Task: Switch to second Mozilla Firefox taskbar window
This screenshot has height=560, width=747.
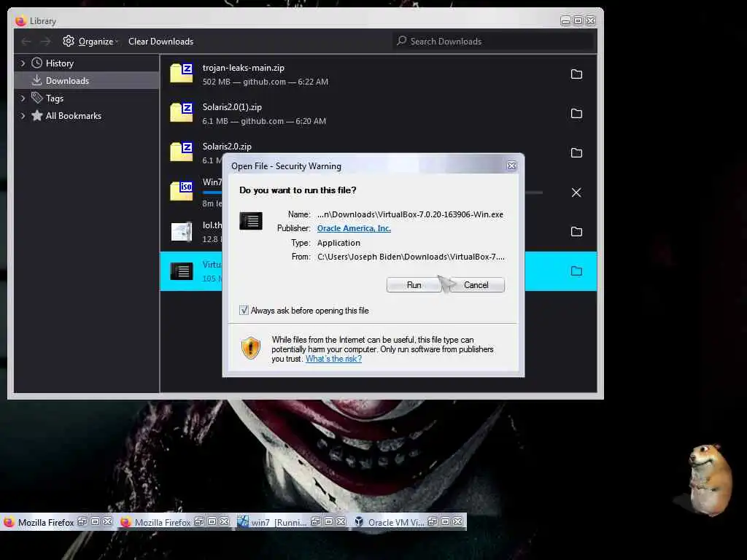Action: [x=163, y=522]
